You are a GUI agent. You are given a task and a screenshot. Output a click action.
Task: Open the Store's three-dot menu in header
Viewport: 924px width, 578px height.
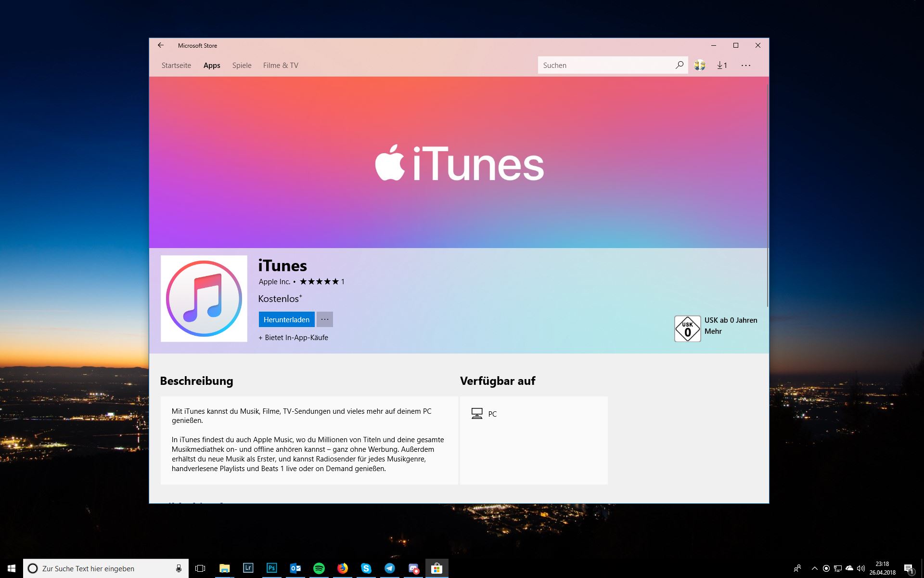click(x=745, y=65)
